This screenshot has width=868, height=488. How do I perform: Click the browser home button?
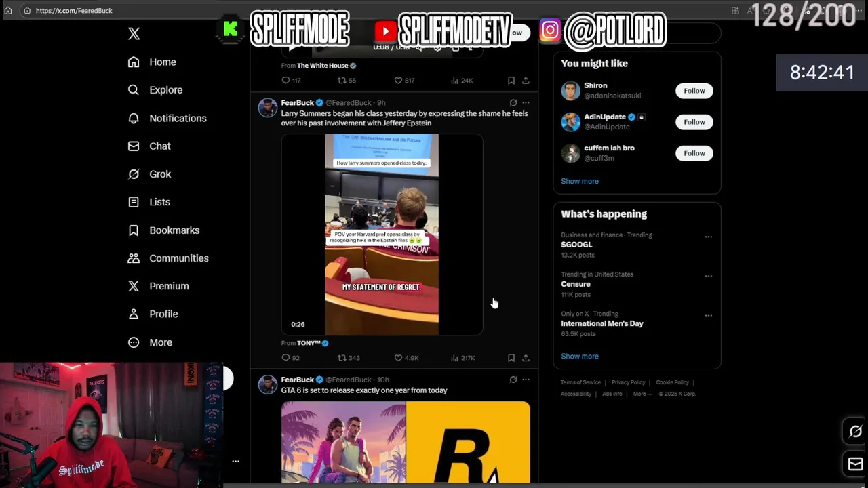[x=8, y=11]
